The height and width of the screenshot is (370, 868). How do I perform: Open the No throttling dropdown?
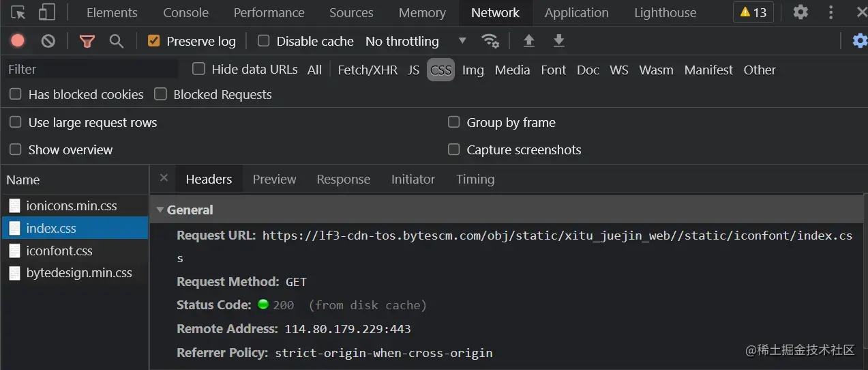click(x=416, y=41)
